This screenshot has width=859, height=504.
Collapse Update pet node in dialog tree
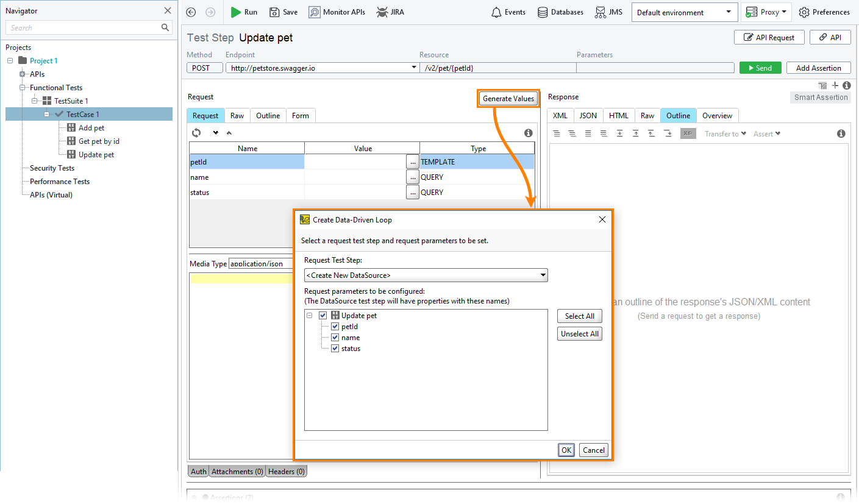309,316
